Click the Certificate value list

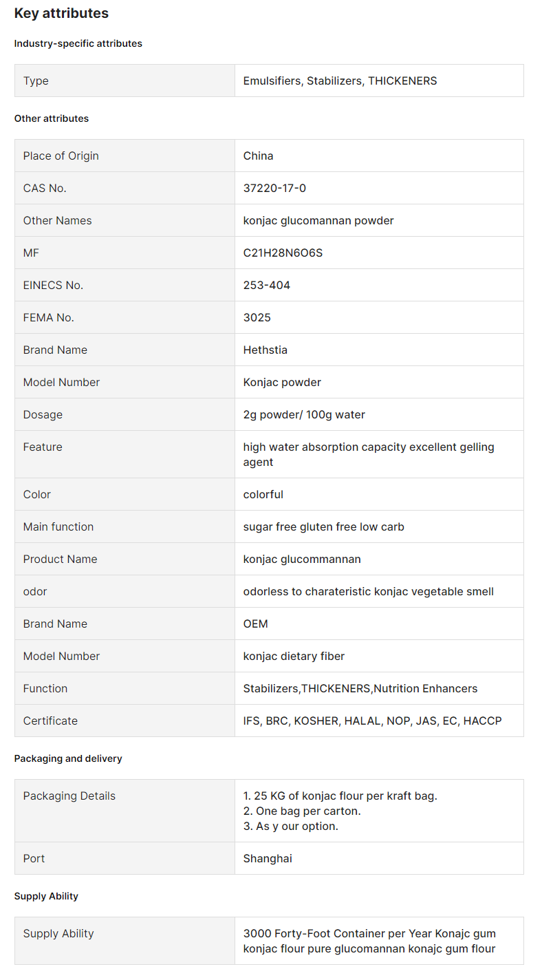373,721
